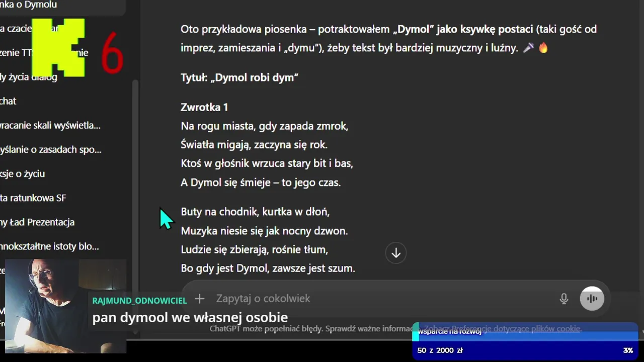Screen dimensions: 644x362
Task: Open sidebar chat 'Ład Prezentacja'
Action: pyautogui.click(x=37, y=222)
